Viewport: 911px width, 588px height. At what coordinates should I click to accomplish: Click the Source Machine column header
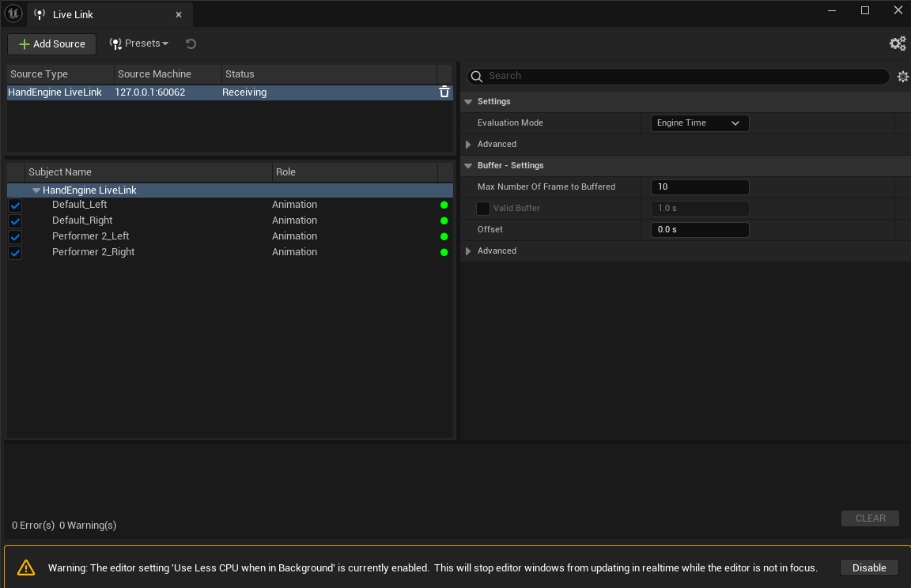168,74
